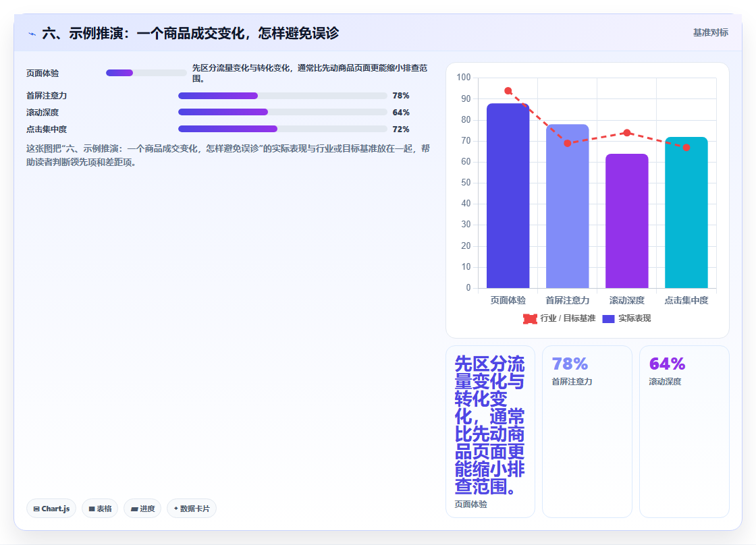Click the 50 y-axis tick label
The image size is (756, 545).
(x=466, y=182)
